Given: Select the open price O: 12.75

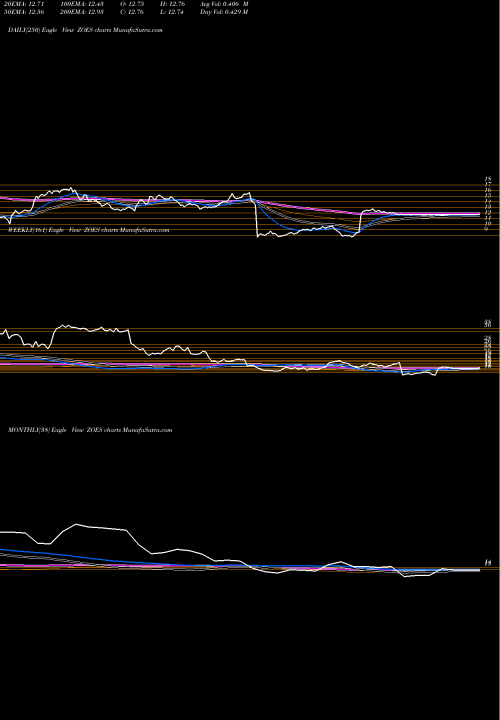Looking at the screenshot, I should tap(132, 4).
